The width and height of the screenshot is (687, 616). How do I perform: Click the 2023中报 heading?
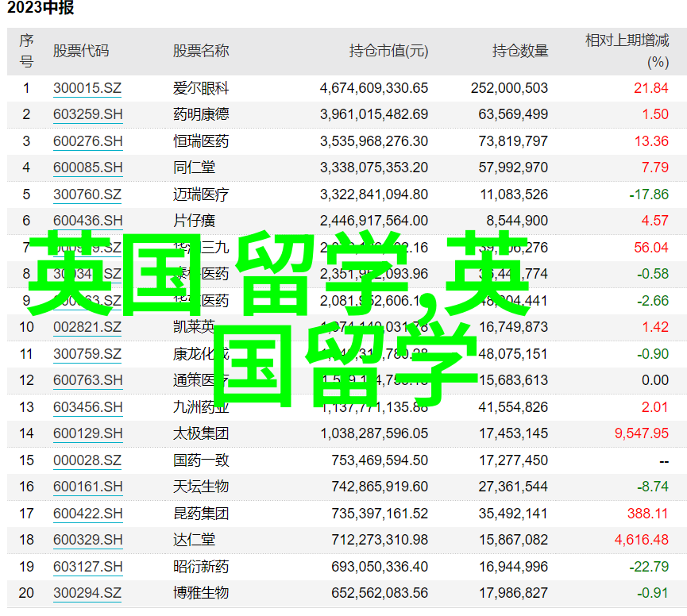pyautogui.click(x=41, y=8)
